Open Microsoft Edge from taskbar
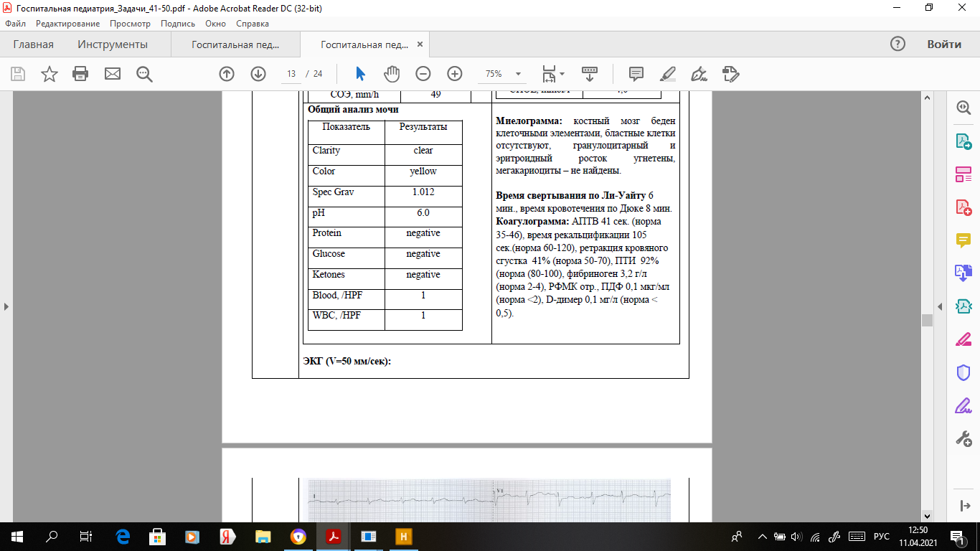The image size is (980, 551). click(123, 537)
